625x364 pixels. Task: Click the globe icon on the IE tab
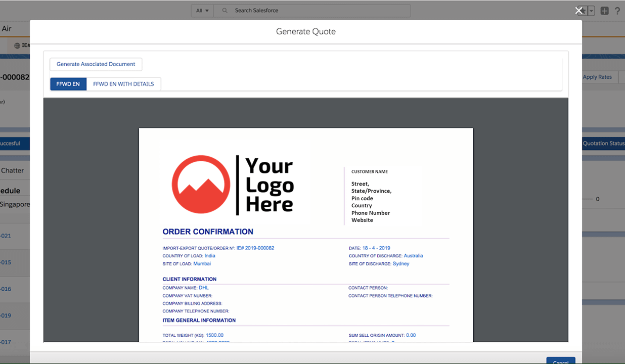[17, 45]
